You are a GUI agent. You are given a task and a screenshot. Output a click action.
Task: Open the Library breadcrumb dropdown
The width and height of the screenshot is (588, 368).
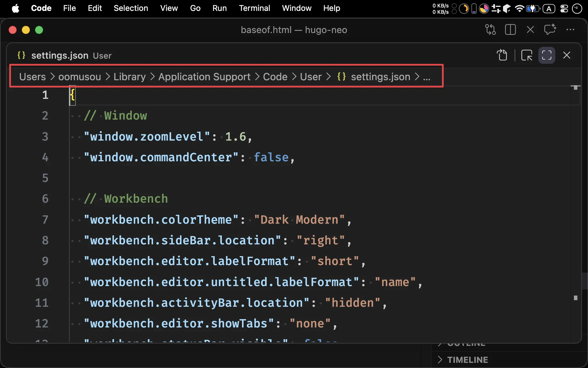(x=129, y=77)
